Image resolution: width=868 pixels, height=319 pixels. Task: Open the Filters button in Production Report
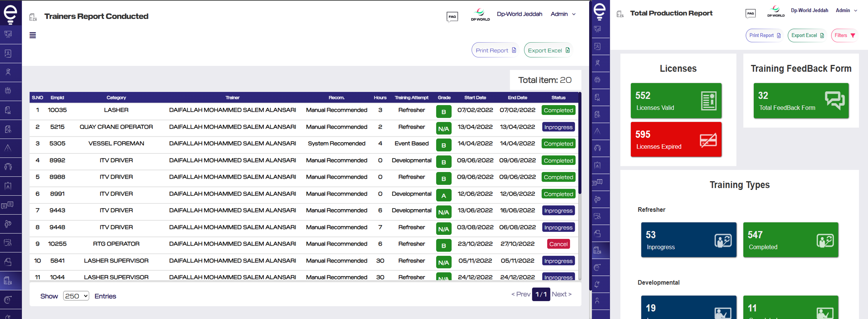click(844, 35)
